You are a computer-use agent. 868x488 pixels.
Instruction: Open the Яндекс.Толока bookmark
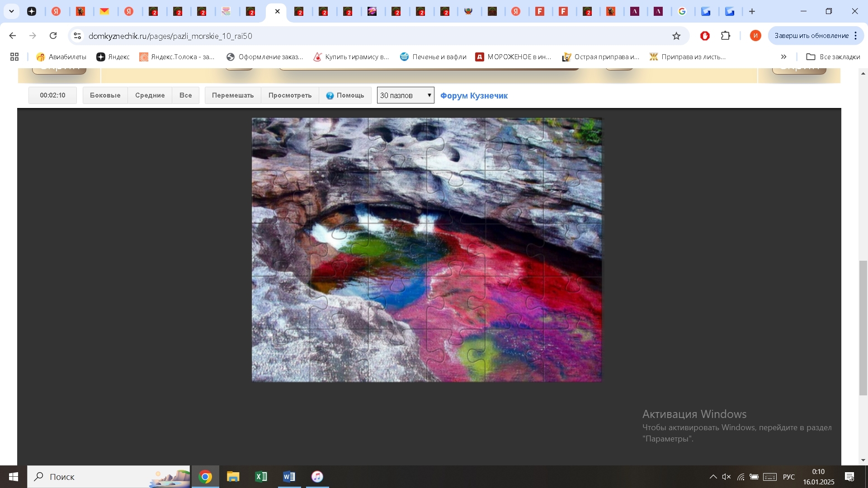[x=177, y=57]
